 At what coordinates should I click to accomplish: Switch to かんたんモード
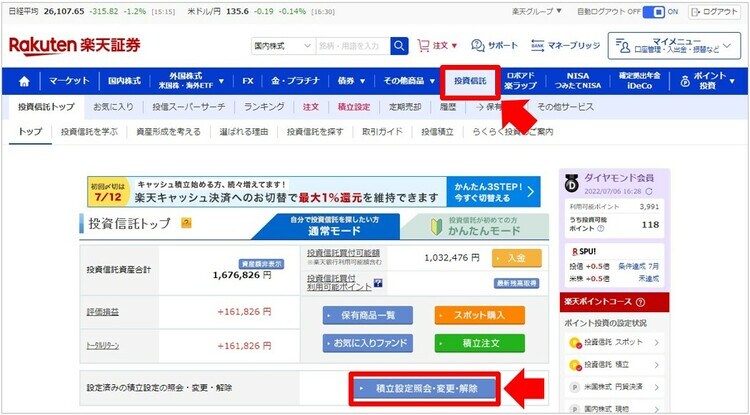[x=476, y=227]
